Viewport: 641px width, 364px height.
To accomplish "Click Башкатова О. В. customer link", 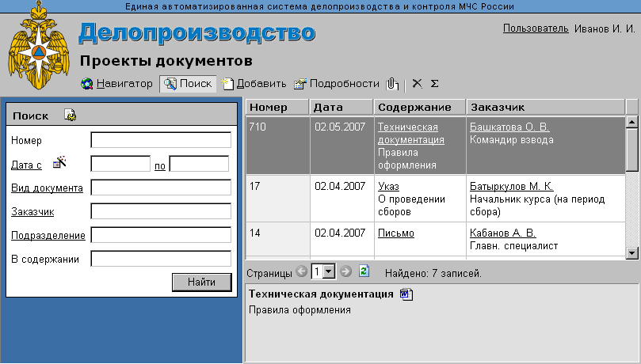I will tap(509, 127).
